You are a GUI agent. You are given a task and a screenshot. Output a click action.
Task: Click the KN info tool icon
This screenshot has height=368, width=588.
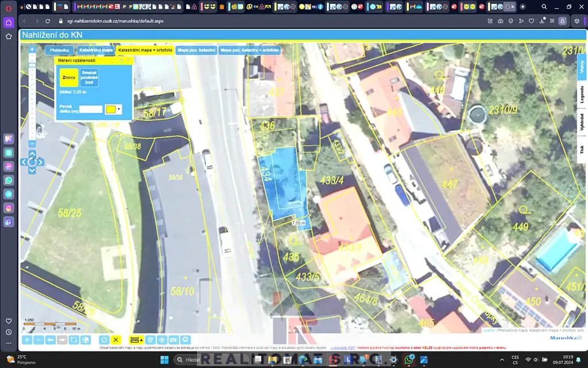(x=173, y=340)
